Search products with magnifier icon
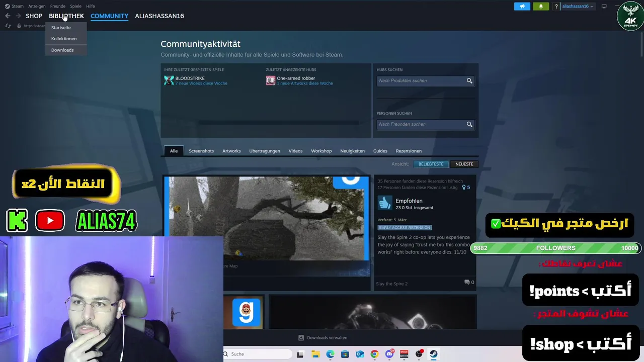644x362 pixels. (469, 80)
